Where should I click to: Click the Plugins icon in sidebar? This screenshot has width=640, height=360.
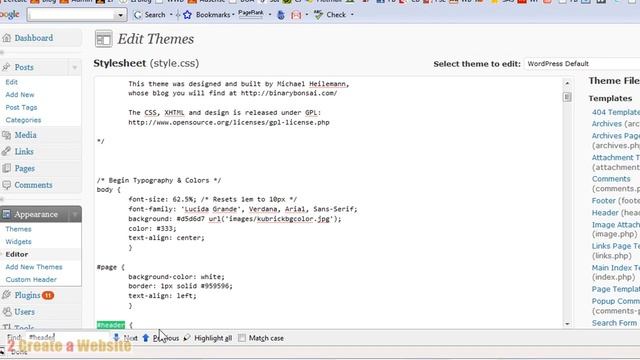[x=6, y=295]
